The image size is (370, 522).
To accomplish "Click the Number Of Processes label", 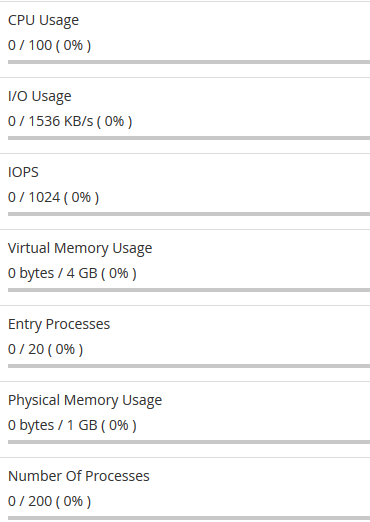I will [79, 476].
